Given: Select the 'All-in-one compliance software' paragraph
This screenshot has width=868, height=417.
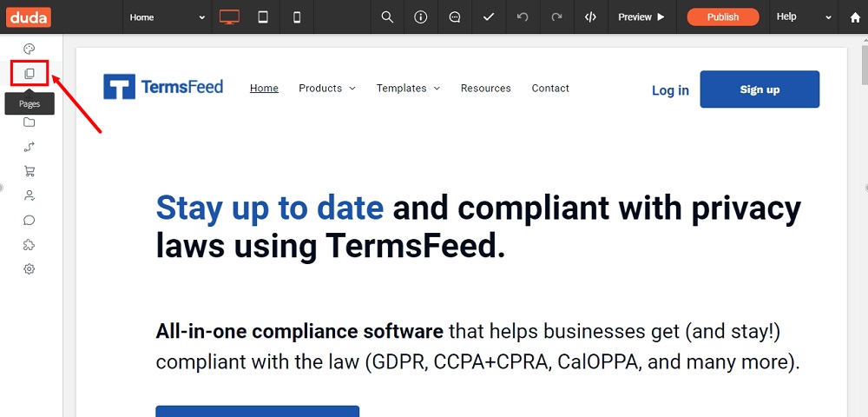Looking at the screenshot, I should click(x=478, y=347).
